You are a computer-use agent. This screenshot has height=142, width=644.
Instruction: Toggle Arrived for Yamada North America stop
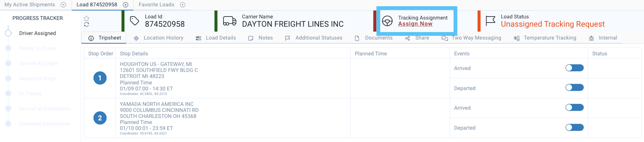pyautogui.click(x=575, y=107)
